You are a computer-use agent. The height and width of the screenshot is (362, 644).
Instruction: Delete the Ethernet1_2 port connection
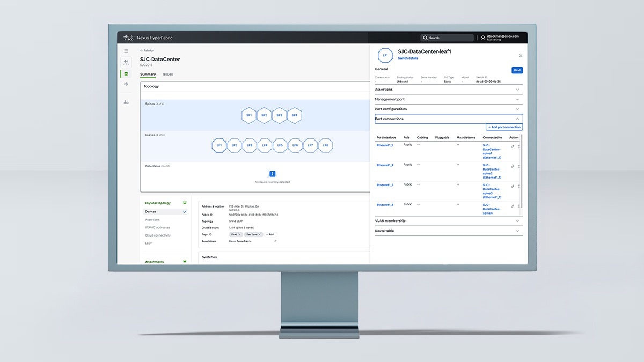519,166
